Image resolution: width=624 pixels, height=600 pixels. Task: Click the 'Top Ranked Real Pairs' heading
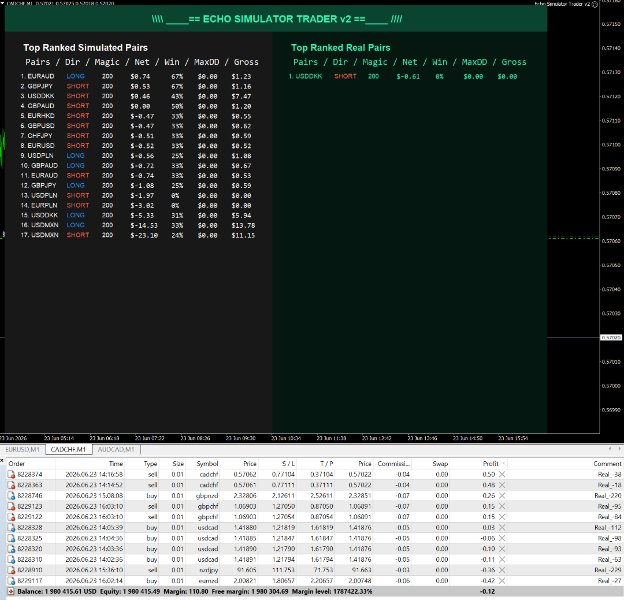pos(341,48)
